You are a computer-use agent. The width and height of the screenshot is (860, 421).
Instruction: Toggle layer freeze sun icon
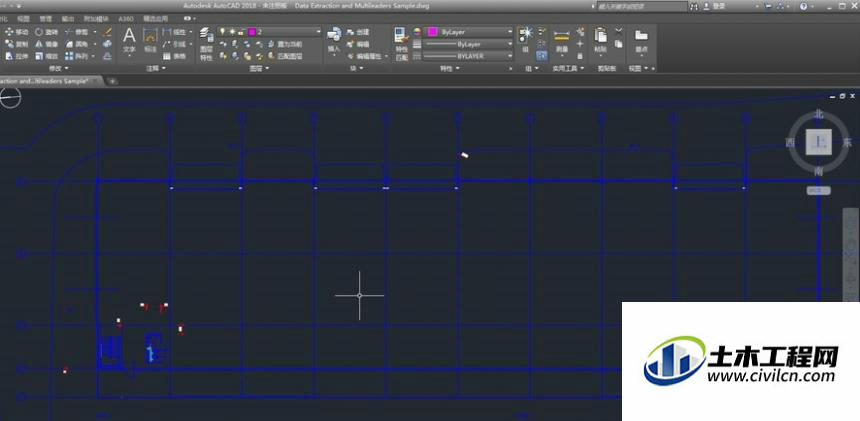click(231, 32)
